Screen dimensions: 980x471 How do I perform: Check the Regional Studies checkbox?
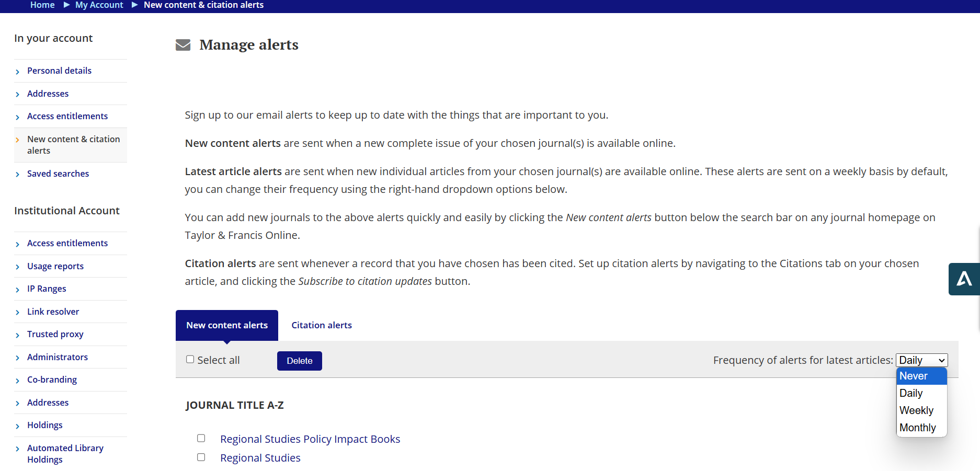tap(201, 457)
